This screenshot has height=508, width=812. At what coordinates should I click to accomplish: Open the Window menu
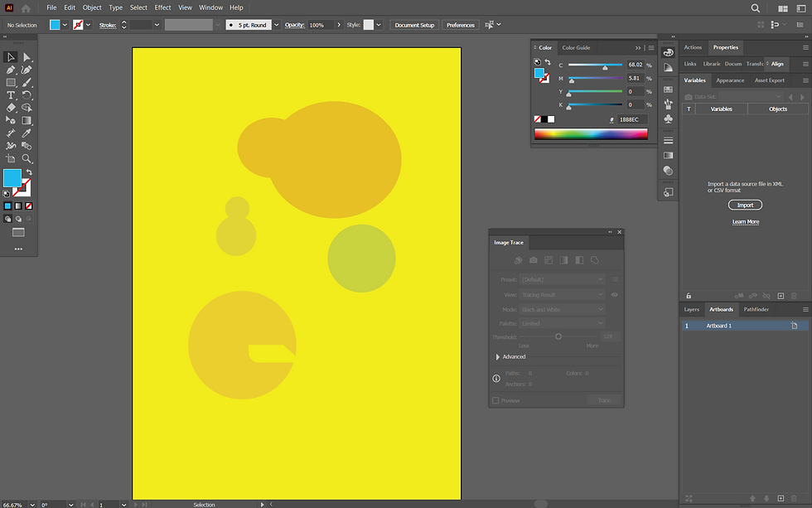click(x=210, y=7)
